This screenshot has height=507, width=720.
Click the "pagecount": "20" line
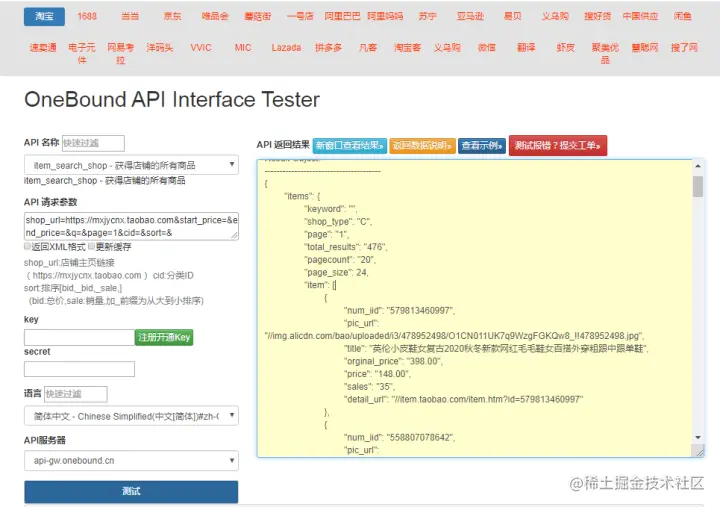pyautogui.click(x=340, y=260)
